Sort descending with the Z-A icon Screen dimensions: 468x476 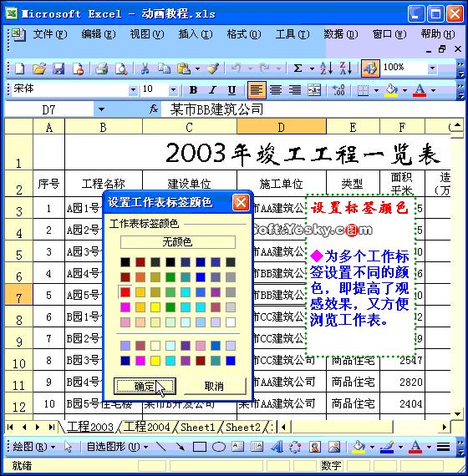click(346, 68)
